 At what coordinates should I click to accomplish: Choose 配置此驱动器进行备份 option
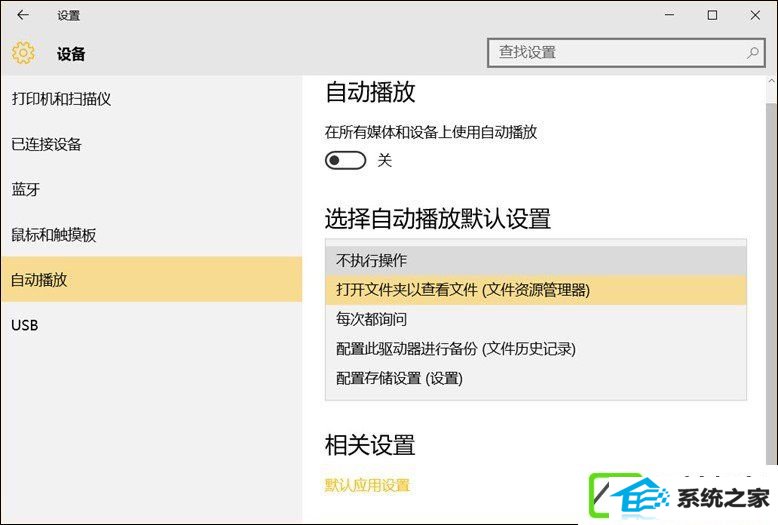[536, 349]
